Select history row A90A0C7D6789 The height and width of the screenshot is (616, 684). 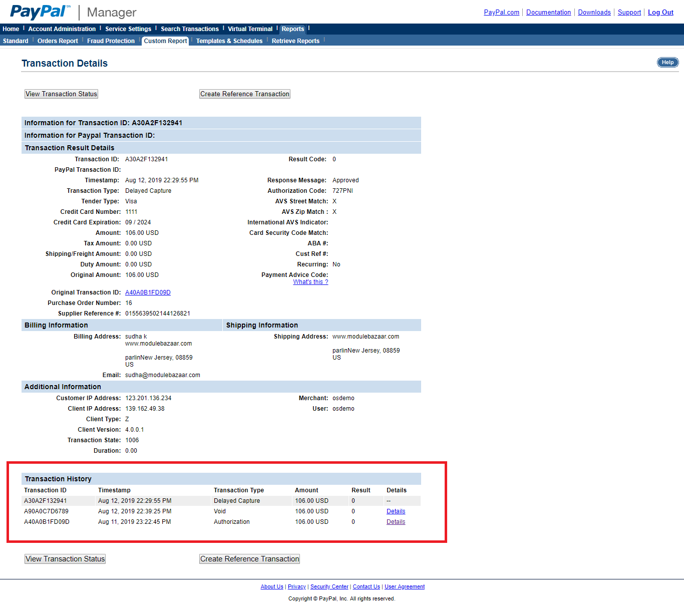pyautogui.click(x=221, y=511)
